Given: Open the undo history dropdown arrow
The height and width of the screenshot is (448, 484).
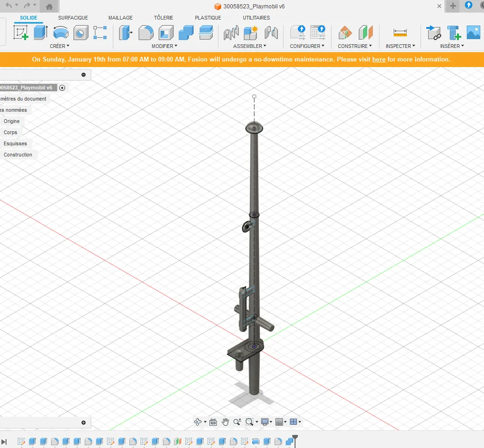Looking at the screenshot, I should click(17, 5).
